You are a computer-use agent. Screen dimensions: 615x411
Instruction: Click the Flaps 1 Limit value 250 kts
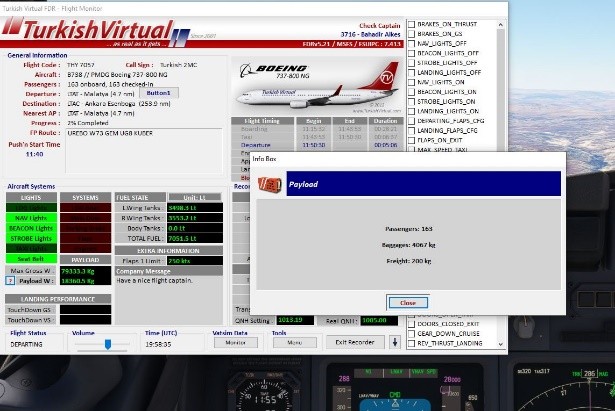[x=195, y=261]
